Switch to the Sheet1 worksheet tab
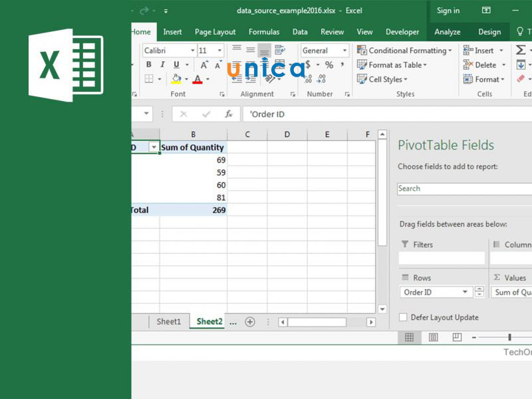This screenshot has width=532, height=399. click(x=168, y=322)
